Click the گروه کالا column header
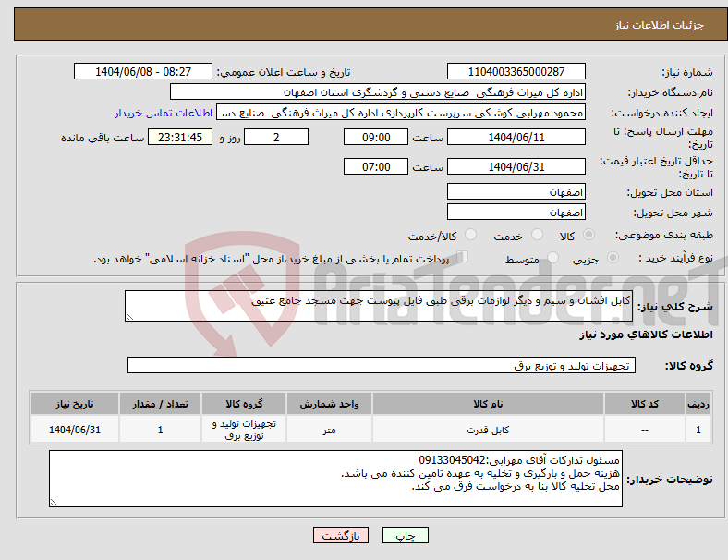Image resolution: width=728 pixels, height=560 pixels. click(244, 404)
